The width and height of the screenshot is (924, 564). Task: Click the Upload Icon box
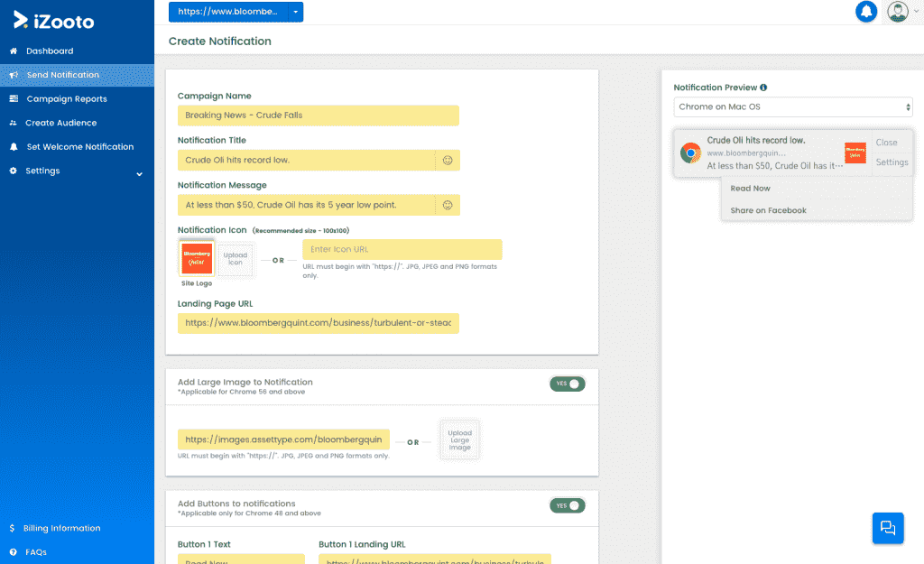[236, 259]
